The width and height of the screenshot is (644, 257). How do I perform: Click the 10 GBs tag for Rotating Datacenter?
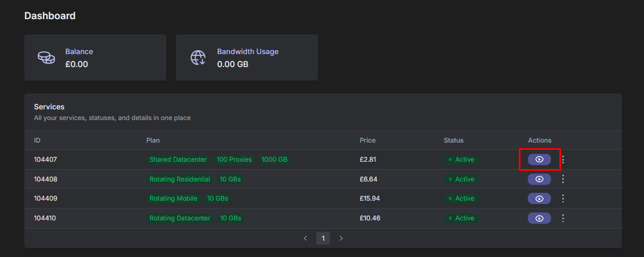click(x=231, y=218)
